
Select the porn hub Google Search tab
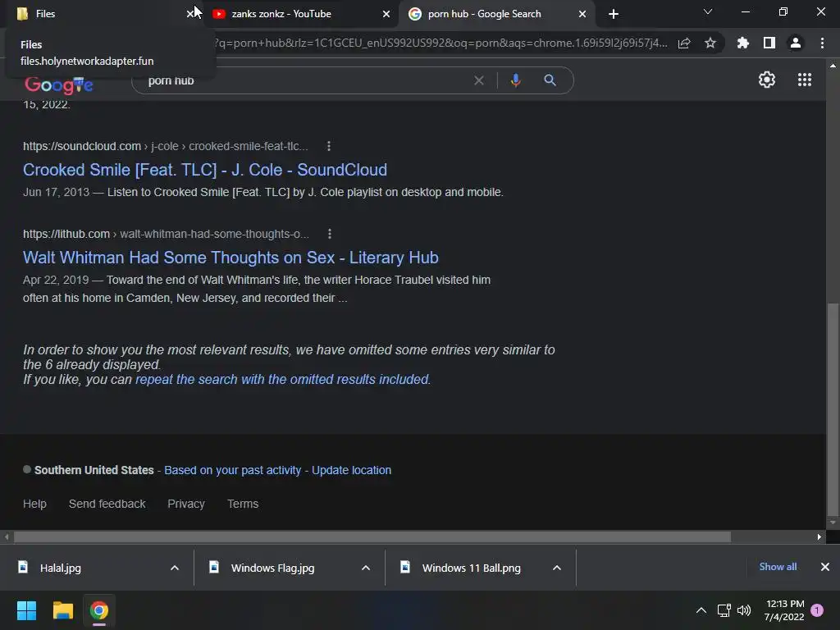[x=496, y=14]
